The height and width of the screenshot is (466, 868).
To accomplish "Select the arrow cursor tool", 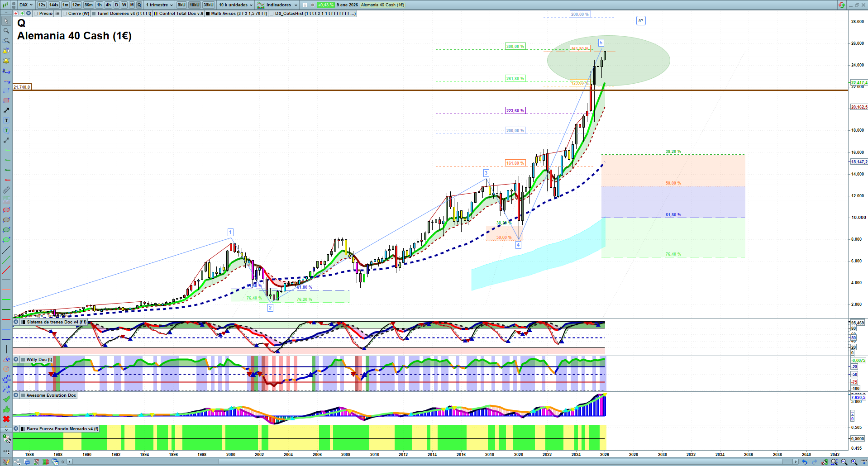I will click(x=6, y=21).
